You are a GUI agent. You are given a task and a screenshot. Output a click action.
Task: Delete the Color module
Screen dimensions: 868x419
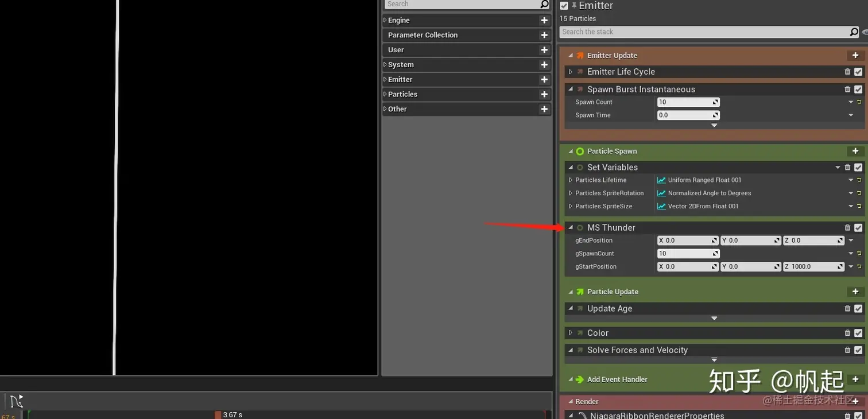point(847,333)
